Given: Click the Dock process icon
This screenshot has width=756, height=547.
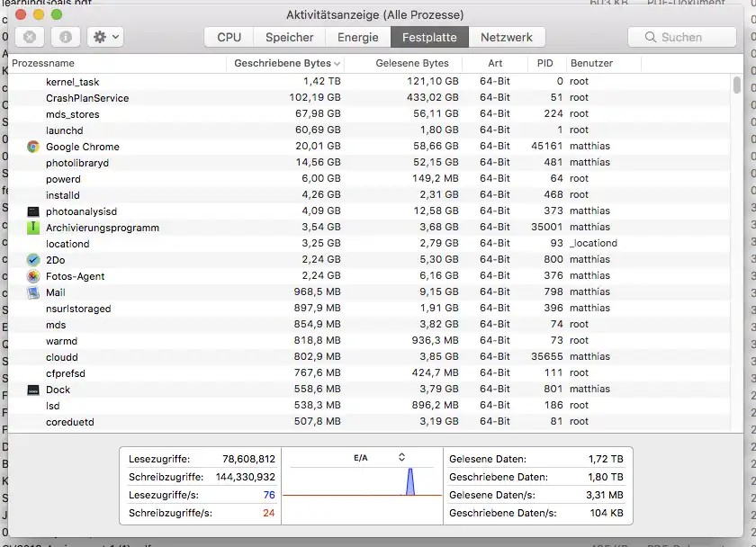Looking at the screenshot, I should point(31,389).
